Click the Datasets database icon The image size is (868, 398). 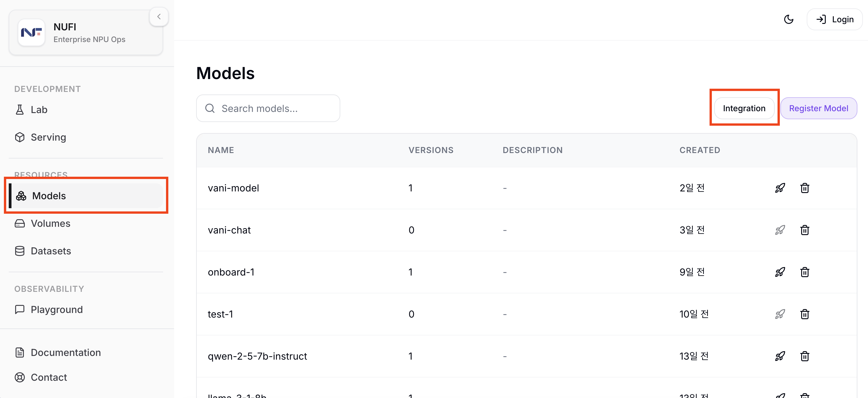pos(20,251)
